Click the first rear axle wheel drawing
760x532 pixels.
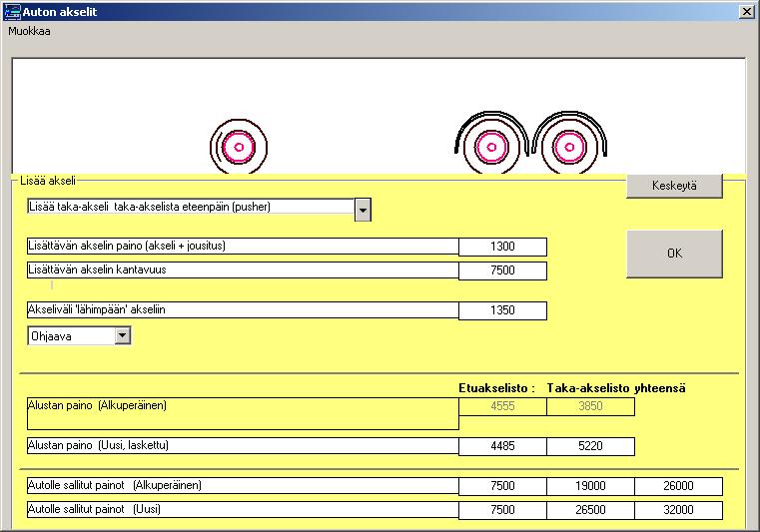pyautogui.click(x=491, y=145)
